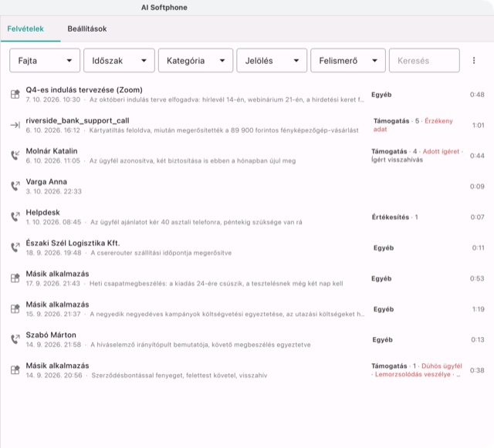Click outgoing call icon beside Északi Szél Logisztika
The image size is (494, 448).
point(15,248)
